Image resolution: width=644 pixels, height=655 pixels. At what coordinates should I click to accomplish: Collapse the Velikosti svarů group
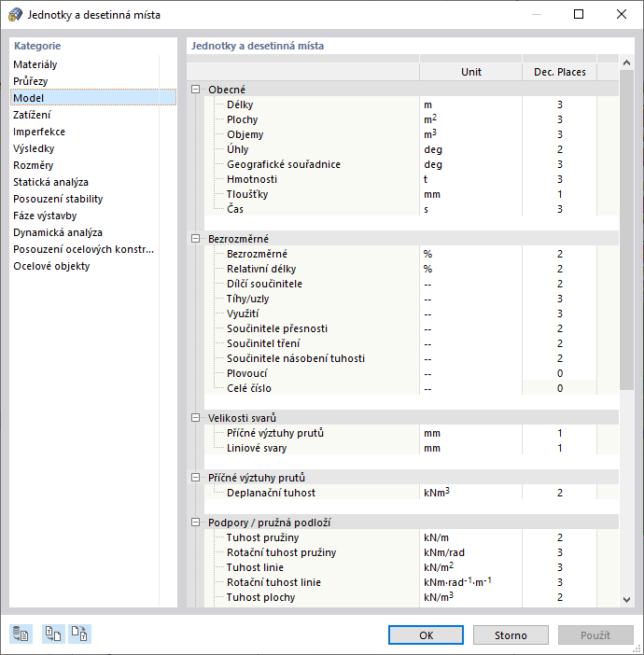(195, 418)
